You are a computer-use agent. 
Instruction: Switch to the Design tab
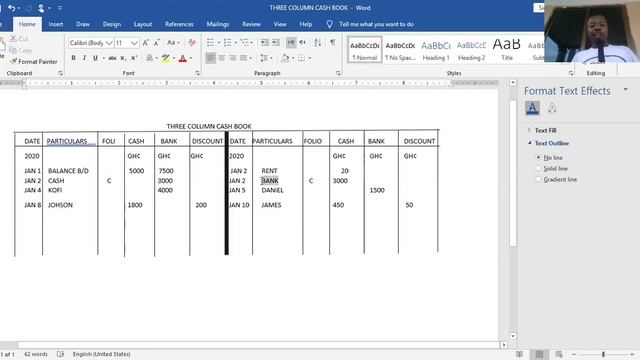[x=111, y=24]
